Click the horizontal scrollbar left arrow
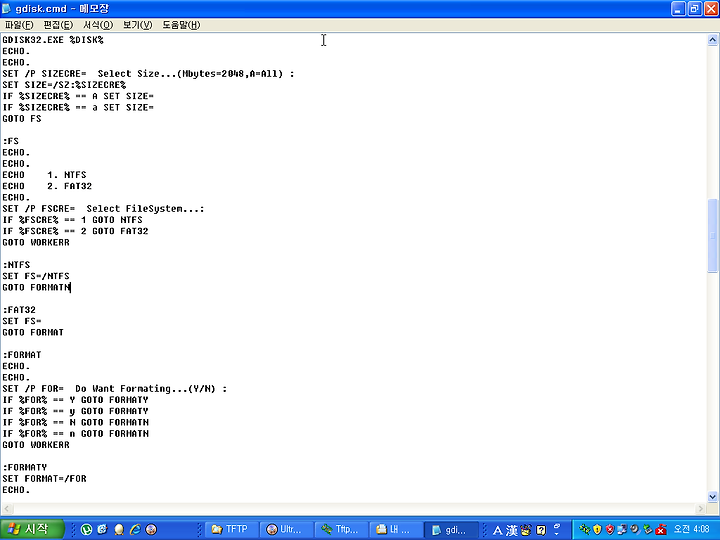The height and width of the screenshot is (540, 720). coord(6,508)
